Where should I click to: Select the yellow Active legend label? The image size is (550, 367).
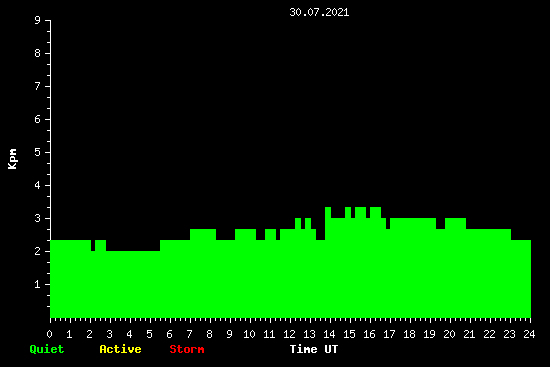120,349
